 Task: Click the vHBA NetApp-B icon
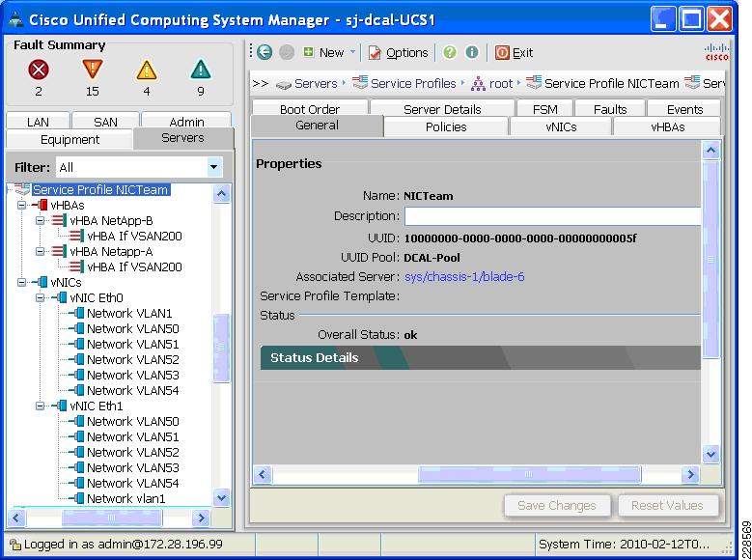point(59,221)
